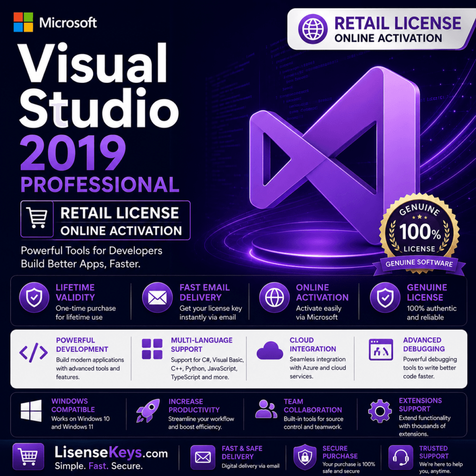Click the Lifetime Validity shield icon
The width and height of the screenshot is (476, 476).
(x=34, y=297)
